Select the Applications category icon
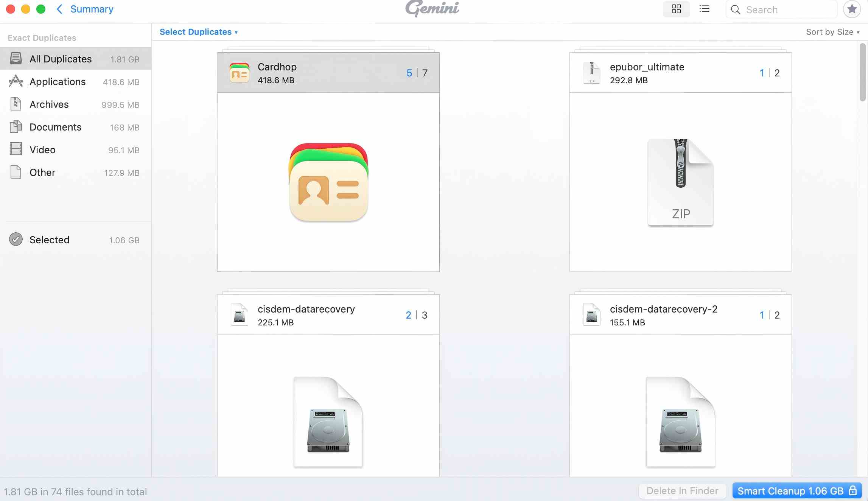This screenshot has width=868, height=501. [16, 81]
